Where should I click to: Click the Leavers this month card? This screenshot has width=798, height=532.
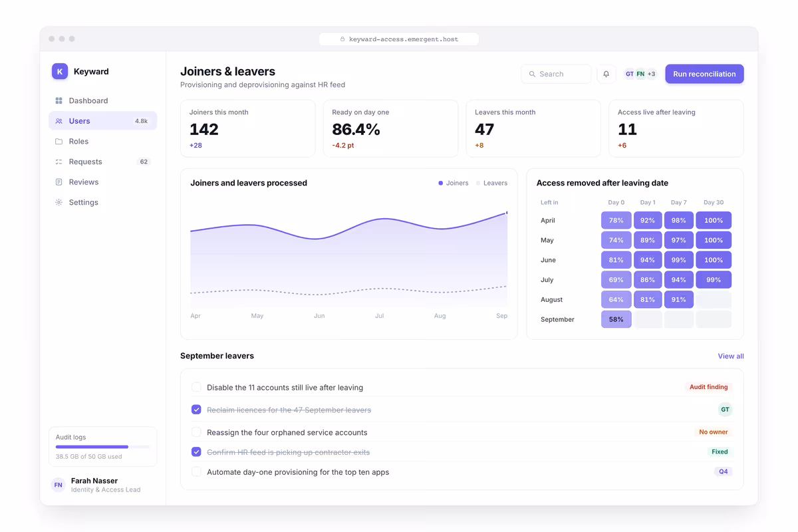(x=533, y=128)
